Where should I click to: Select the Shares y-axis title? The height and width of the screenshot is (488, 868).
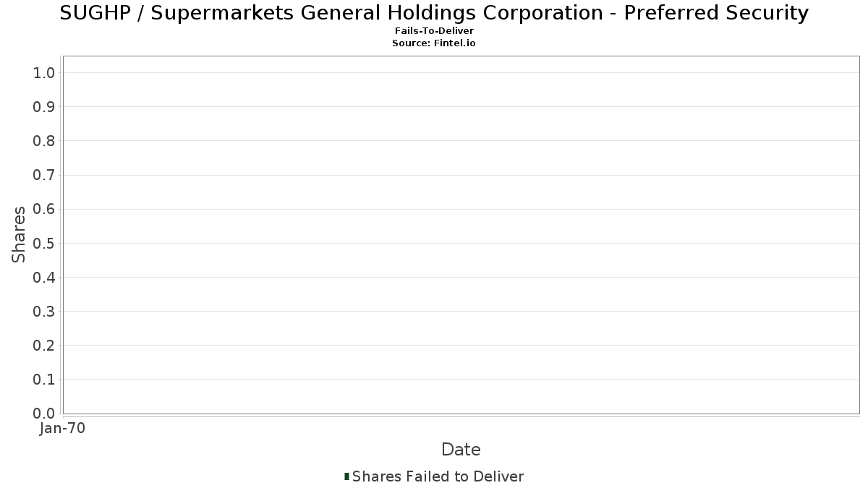(x=19, y=234)
